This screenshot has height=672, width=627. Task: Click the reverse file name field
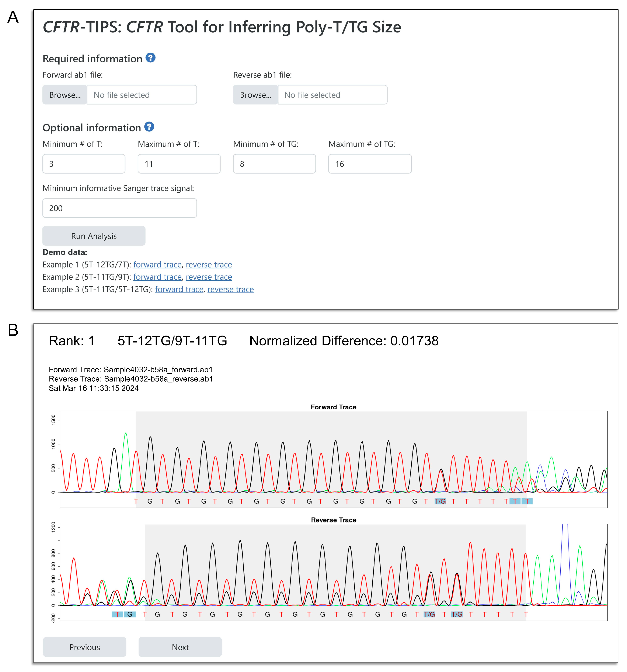332,95
